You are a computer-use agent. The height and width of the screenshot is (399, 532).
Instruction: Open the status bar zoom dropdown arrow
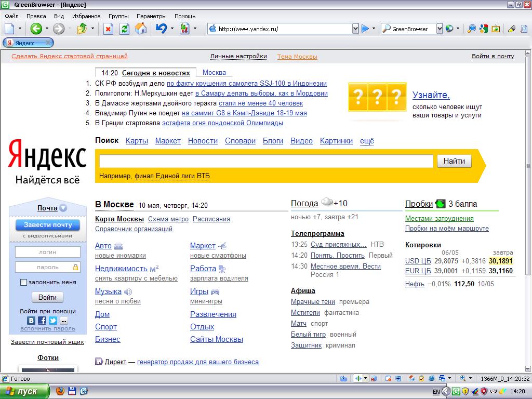tap(470, 378)
